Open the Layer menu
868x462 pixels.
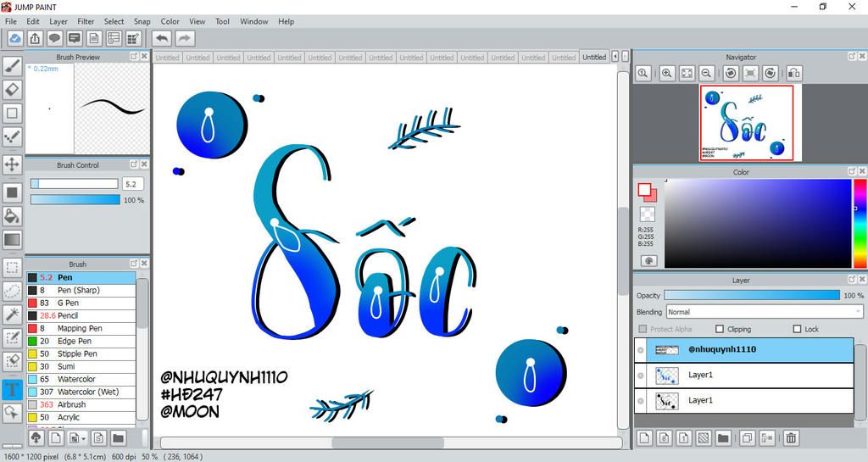58,21
